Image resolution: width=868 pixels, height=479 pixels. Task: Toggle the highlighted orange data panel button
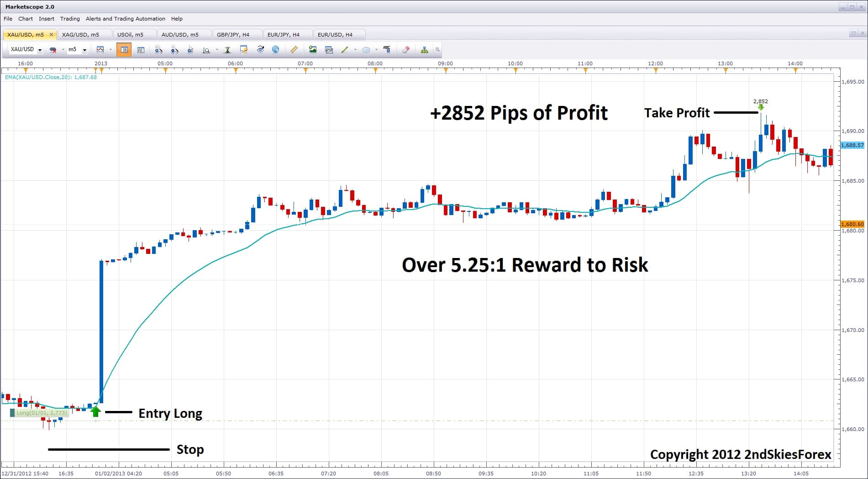(x=124, y=50)
